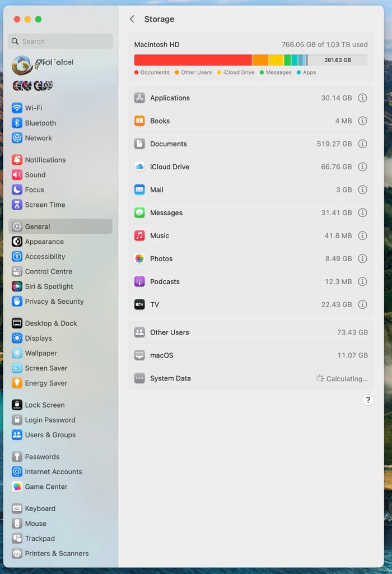392x574 pixels.
Task: Click Music storage info icon
Action: (362, 236)
